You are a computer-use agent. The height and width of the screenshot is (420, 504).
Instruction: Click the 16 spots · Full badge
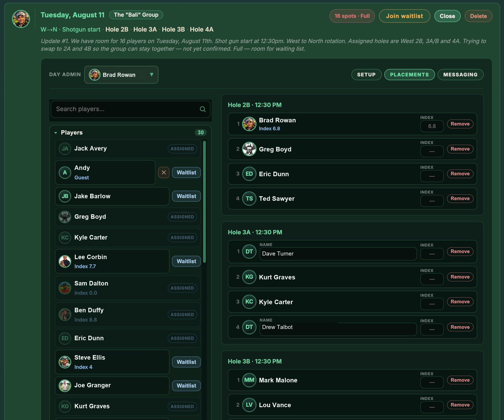(x=352, y=16)
